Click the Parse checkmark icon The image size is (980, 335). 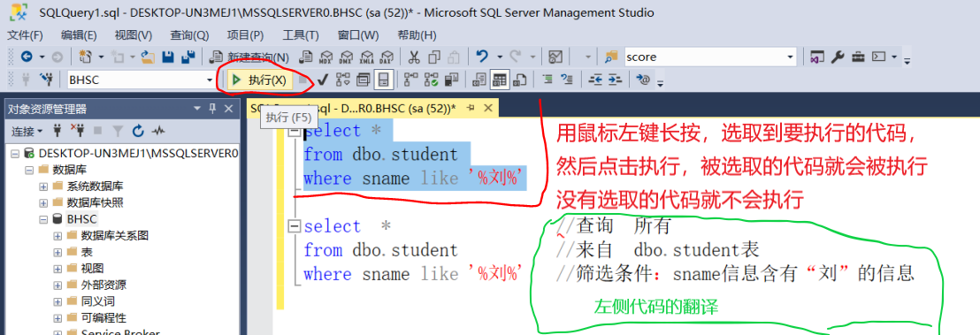click(x=323, y=80)
